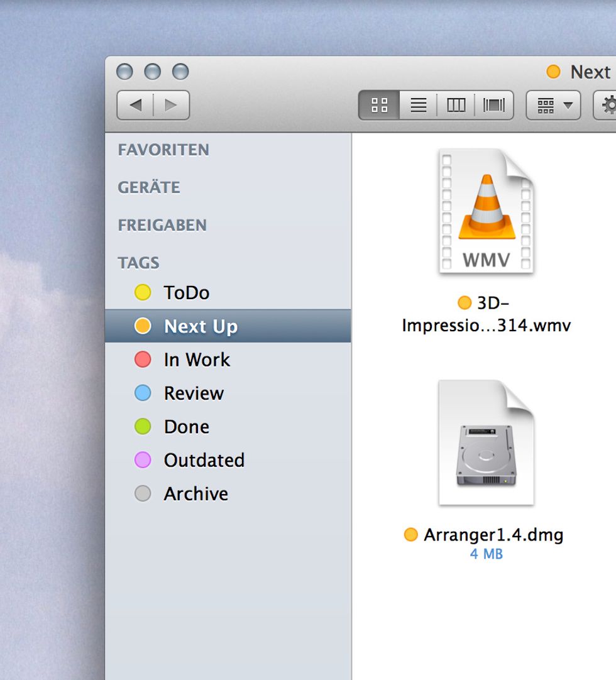Select the ToDo tag

228,293
